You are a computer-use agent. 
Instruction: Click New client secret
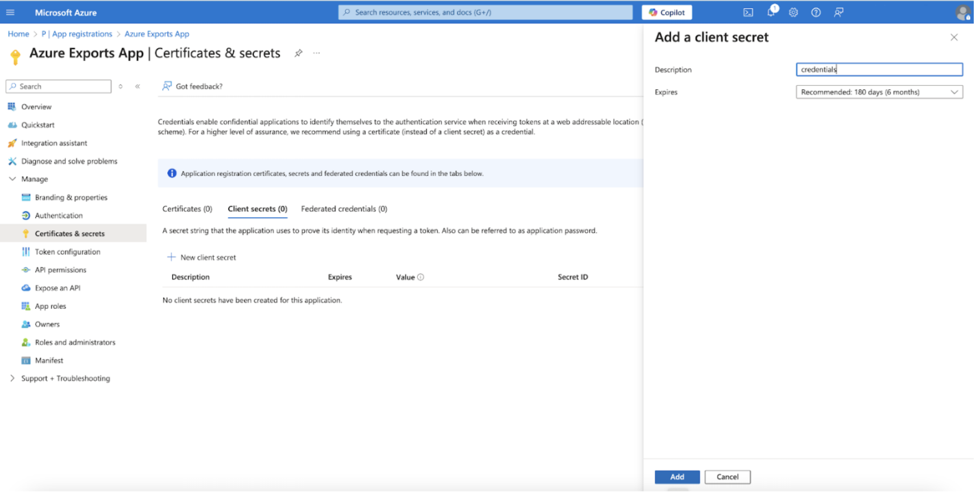202,257
